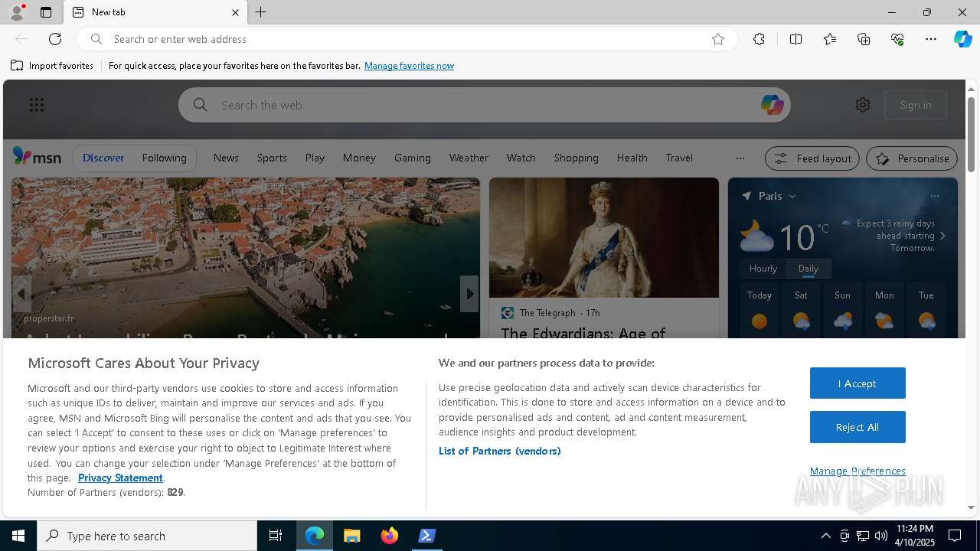Click Sign in button
This screenshot has height=551, width=980.
pos(916,105)
